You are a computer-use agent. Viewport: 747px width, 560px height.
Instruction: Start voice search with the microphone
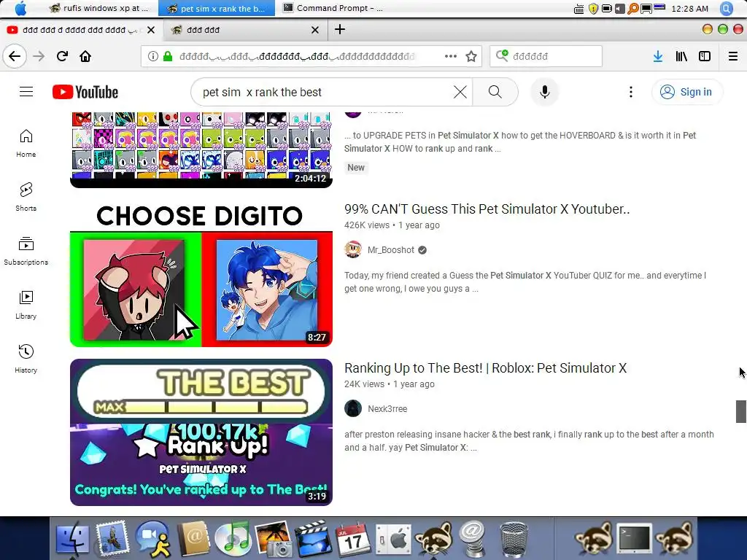tap(544, 92)
